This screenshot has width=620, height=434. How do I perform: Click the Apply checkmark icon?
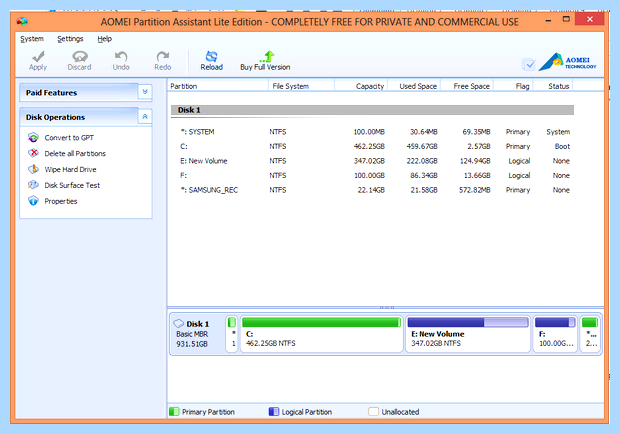click(38, 57)
